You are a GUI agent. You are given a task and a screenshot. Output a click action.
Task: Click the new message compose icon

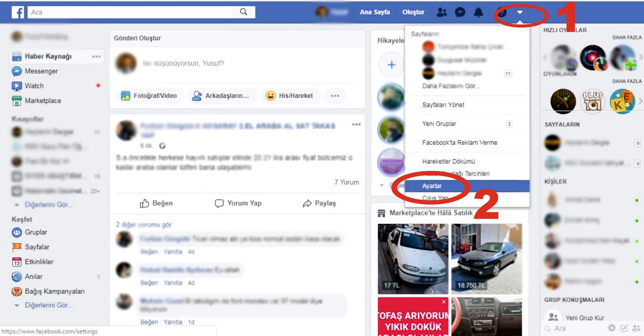624,328
